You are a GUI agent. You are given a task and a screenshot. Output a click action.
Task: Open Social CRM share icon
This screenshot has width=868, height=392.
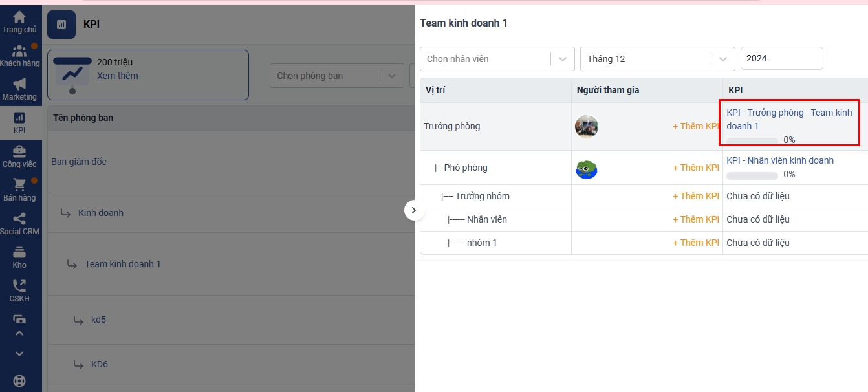point(19,219)
